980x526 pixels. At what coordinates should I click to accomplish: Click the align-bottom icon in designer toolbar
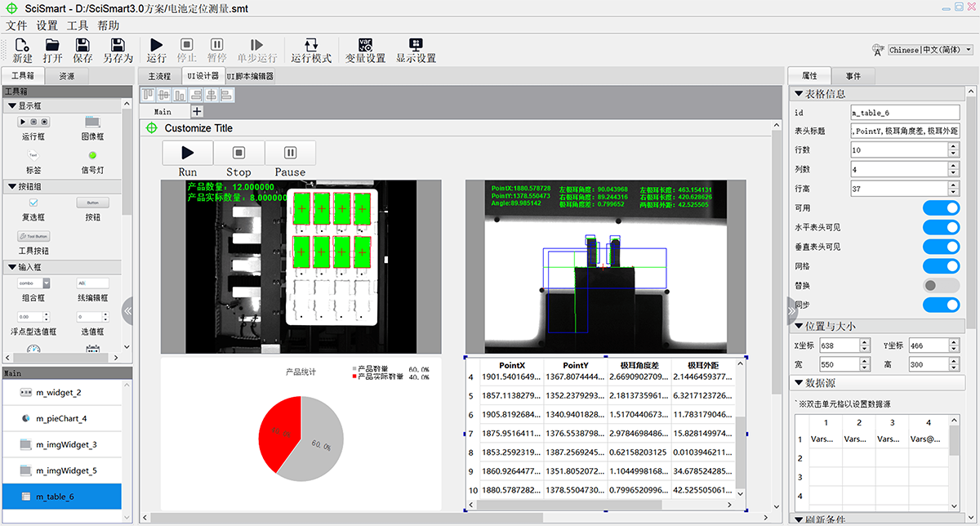(x=180, y=95)
